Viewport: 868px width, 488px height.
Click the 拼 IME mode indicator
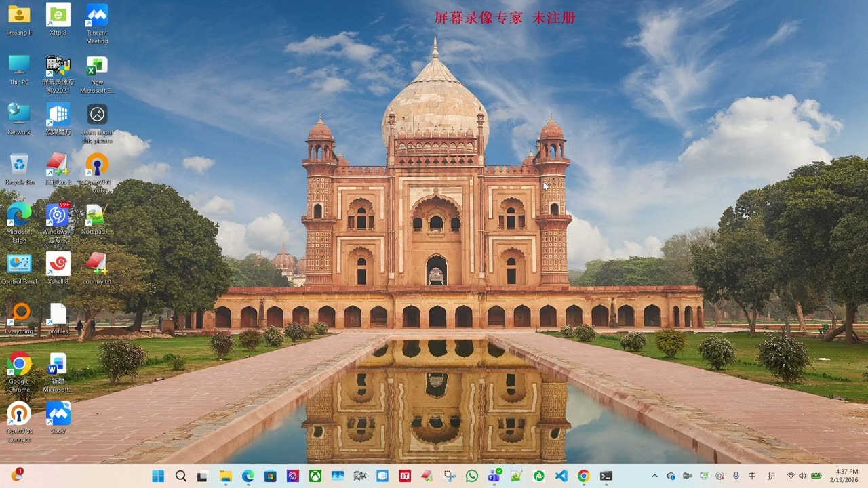[x=772, y=476]
